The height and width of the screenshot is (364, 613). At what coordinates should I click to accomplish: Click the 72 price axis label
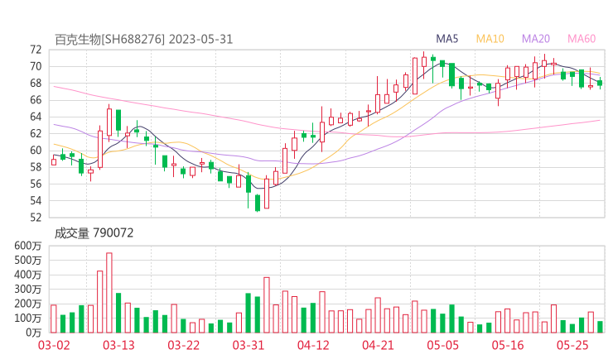click(x=36, y=50)
